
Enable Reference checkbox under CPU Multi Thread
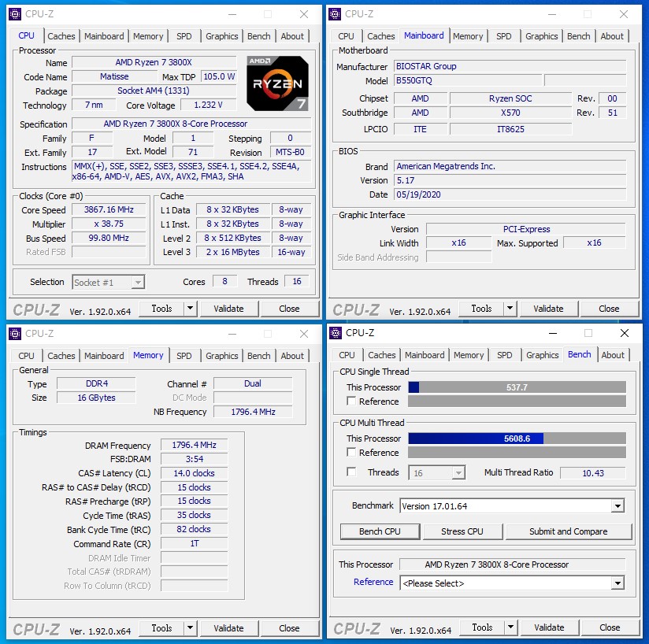click(x=351, y=452)
